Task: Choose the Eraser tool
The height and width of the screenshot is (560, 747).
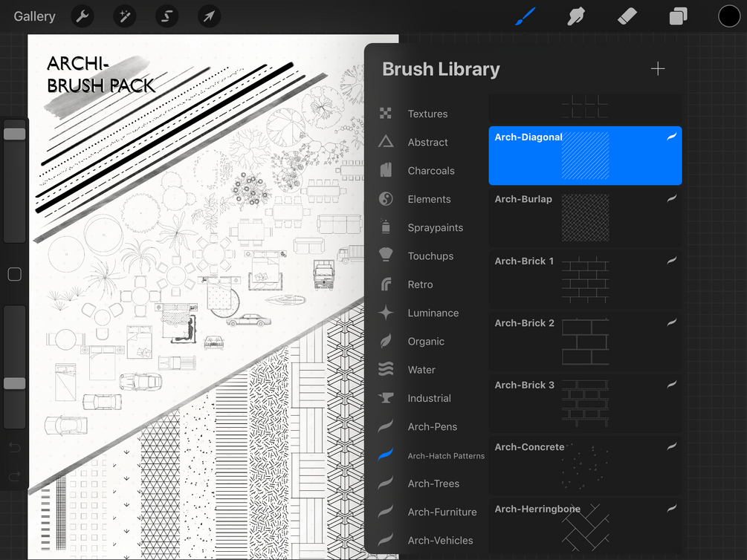Action: tap(627, 16)
